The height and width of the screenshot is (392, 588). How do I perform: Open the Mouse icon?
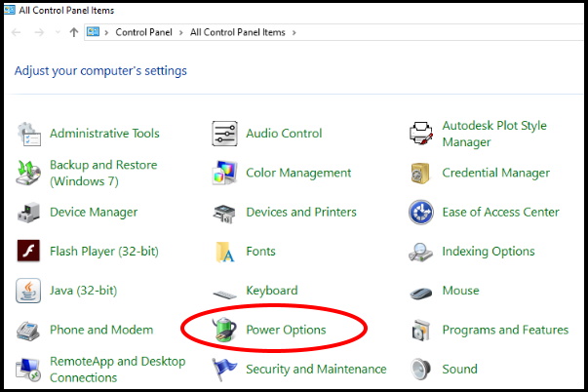(x=420, y=293)
